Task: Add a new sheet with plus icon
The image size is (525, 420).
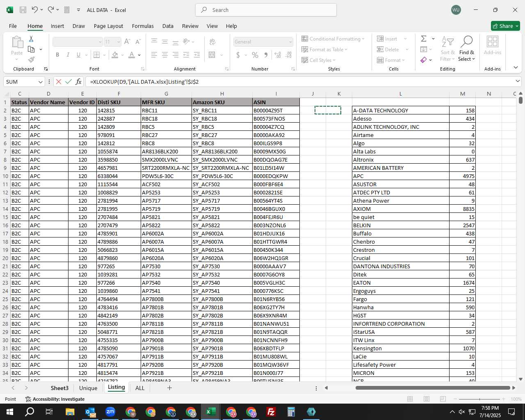Action: coord(169,388)
